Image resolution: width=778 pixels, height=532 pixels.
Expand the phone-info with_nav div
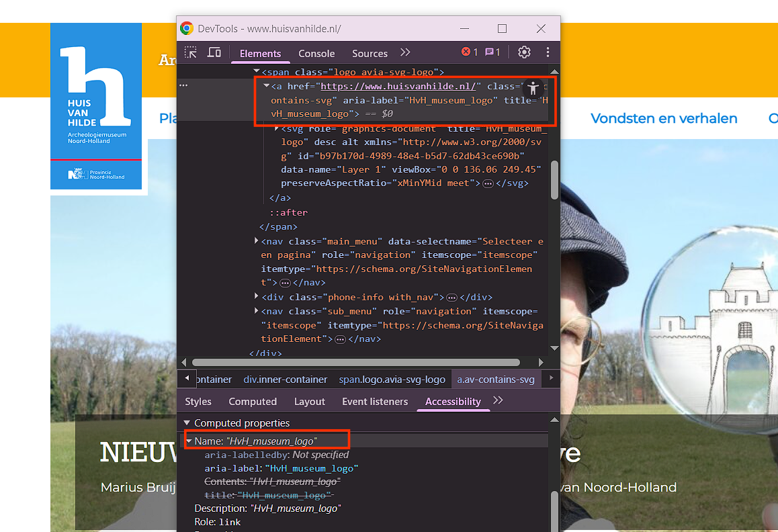pyautogui.click(x=257, y=296)
